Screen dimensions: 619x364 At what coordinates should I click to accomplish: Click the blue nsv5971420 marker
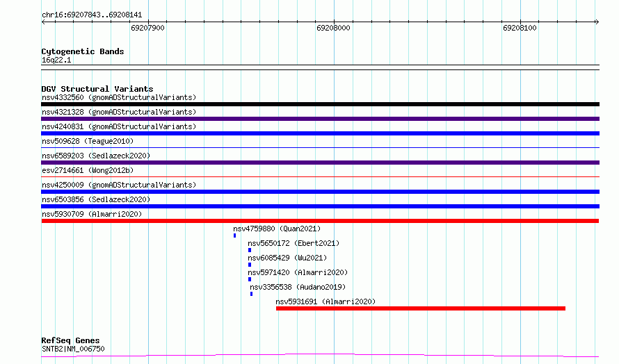coord(250,279)
